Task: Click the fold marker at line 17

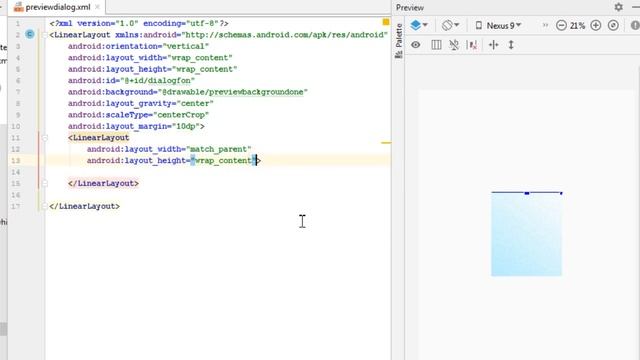Action: 45,207
